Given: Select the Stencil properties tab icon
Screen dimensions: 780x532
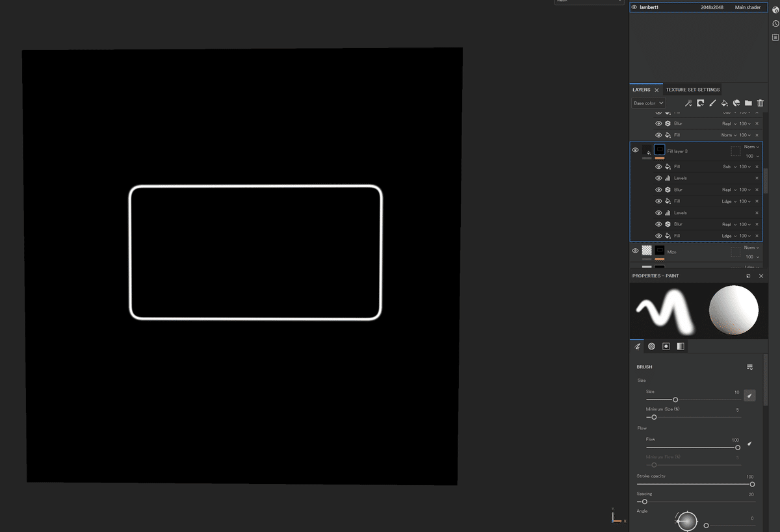Looking at the screenshot, I should click(666, 346).
